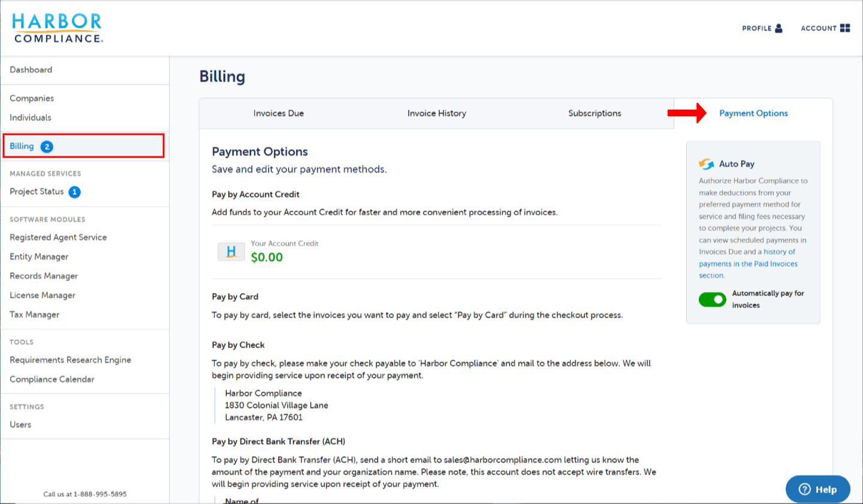
Task: Click the Account Credit H icon
Action: click(x=231, y=252)
